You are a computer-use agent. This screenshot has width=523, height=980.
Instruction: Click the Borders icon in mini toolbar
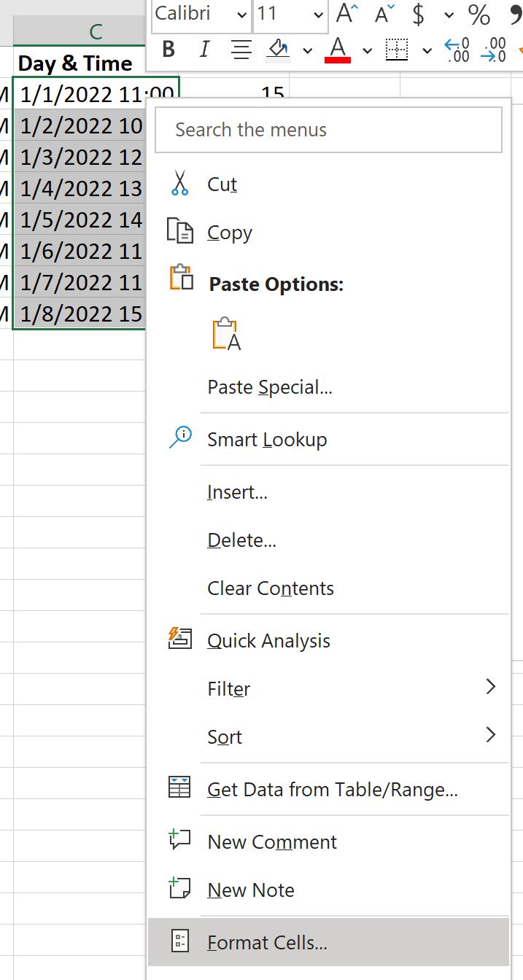point(397,50)
